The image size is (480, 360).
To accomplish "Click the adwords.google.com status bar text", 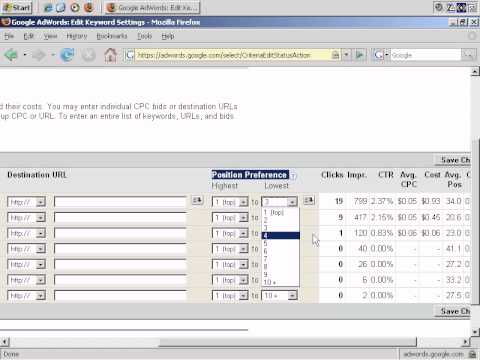I will click(433, 354).
